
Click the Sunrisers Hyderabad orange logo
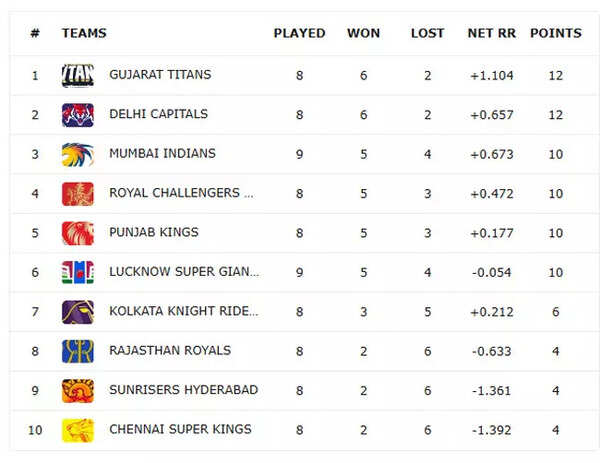[x=78, y=391]
